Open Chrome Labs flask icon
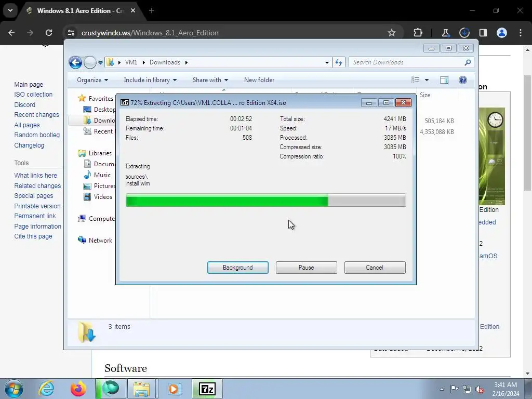Viewport: 532px width, 399px height. [445, 33]
